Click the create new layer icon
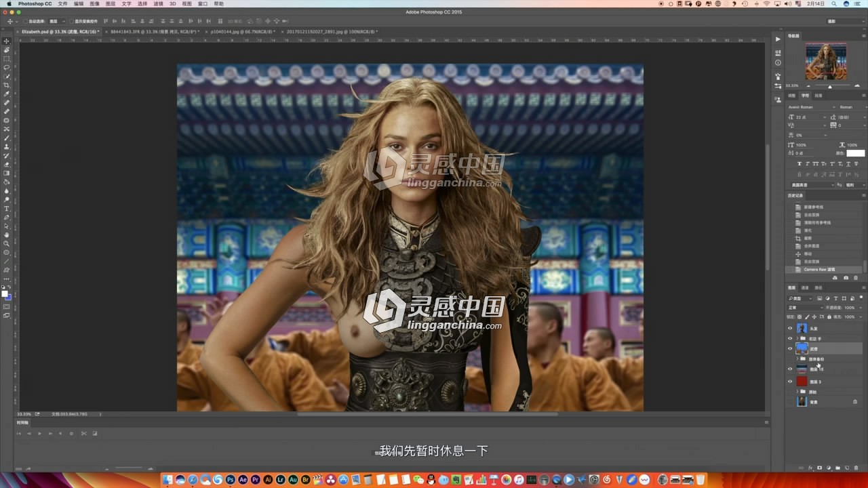Image resolution: width=868 pixels, height=488 pixels. [847, 468]
